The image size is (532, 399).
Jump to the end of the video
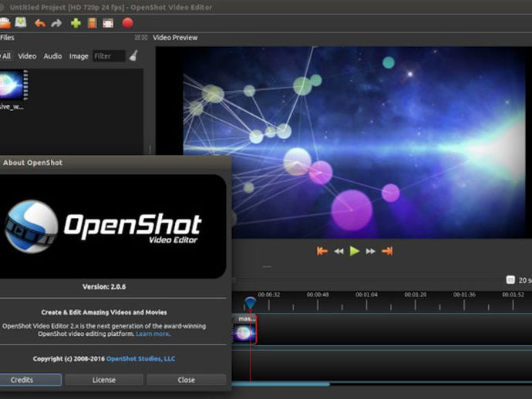click(x=387, y=251)
